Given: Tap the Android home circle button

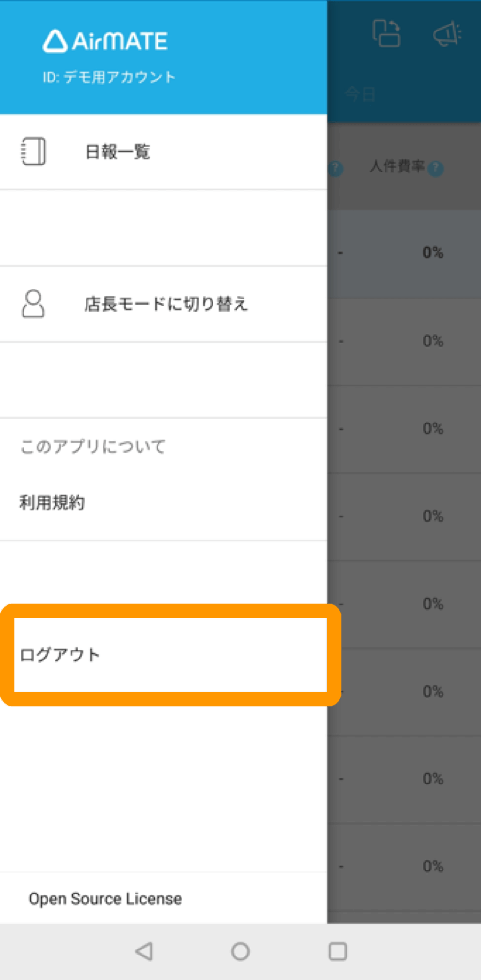Looking at the screenshot, I should pyautogui.click(x=240, y=951).
